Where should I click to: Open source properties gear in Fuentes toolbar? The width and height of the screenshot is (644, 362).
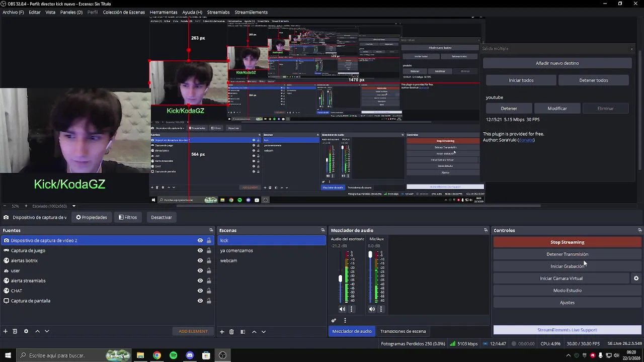pos(26,331)
